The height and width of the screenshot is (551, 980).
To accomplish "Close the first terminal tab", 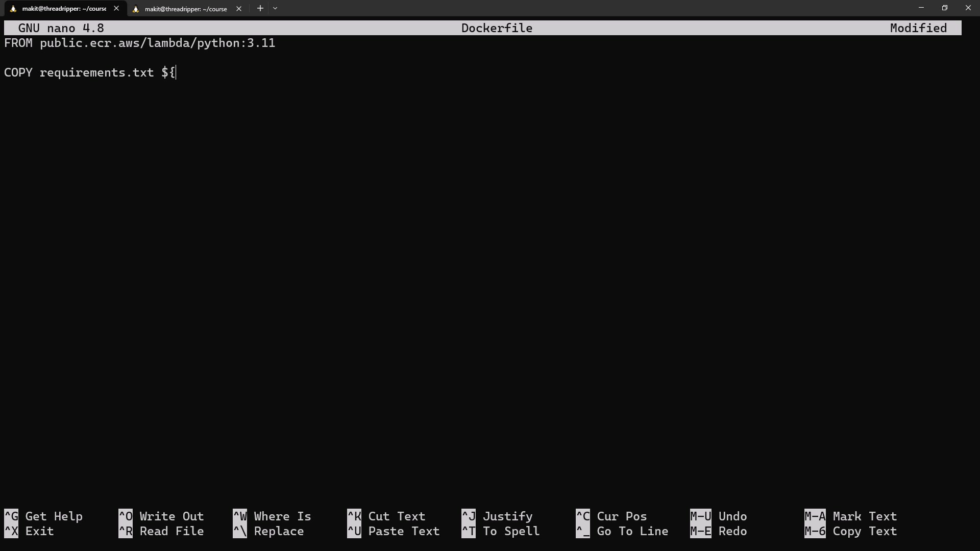I will pyautogui.click(x=116, y=9).
